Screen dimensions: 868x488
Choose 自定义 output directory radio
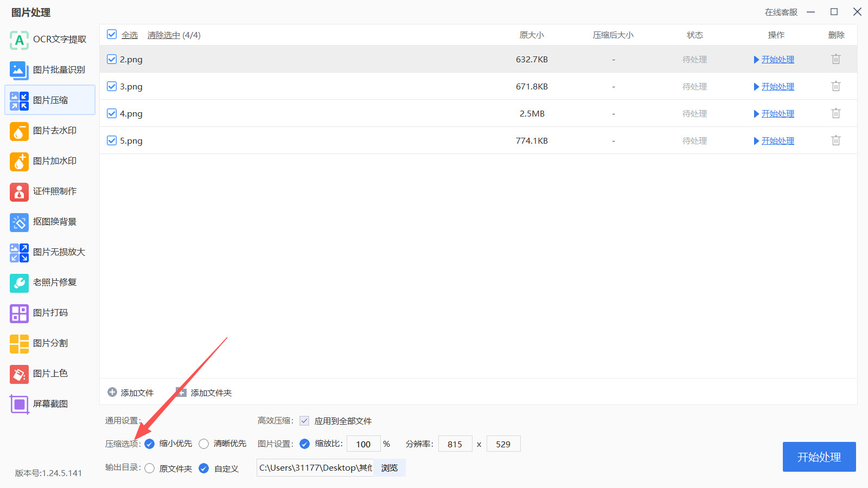tap(204, 468)
